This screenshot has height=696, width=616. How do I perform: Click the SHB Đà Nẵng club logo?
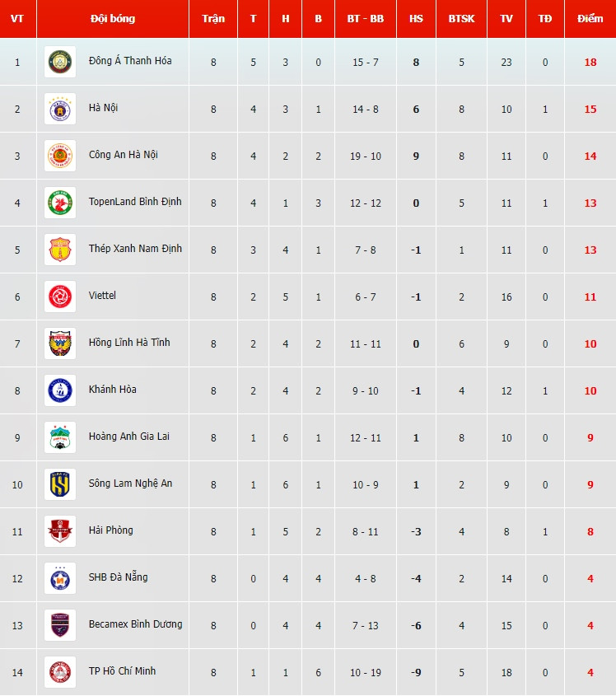60,578
